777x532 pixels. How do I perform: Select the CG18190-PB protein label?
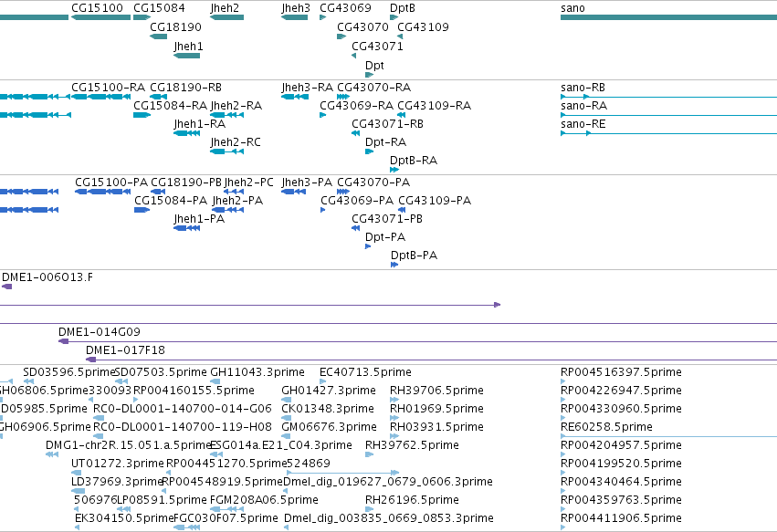coord(186,183)
